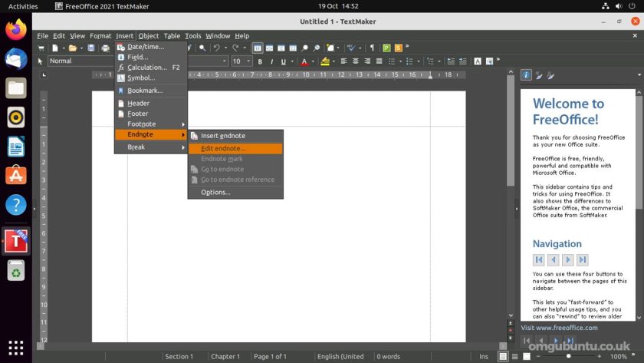Screen dimensions: 644x363
Task: Toggle underline formatting
Action: point(283,61)
